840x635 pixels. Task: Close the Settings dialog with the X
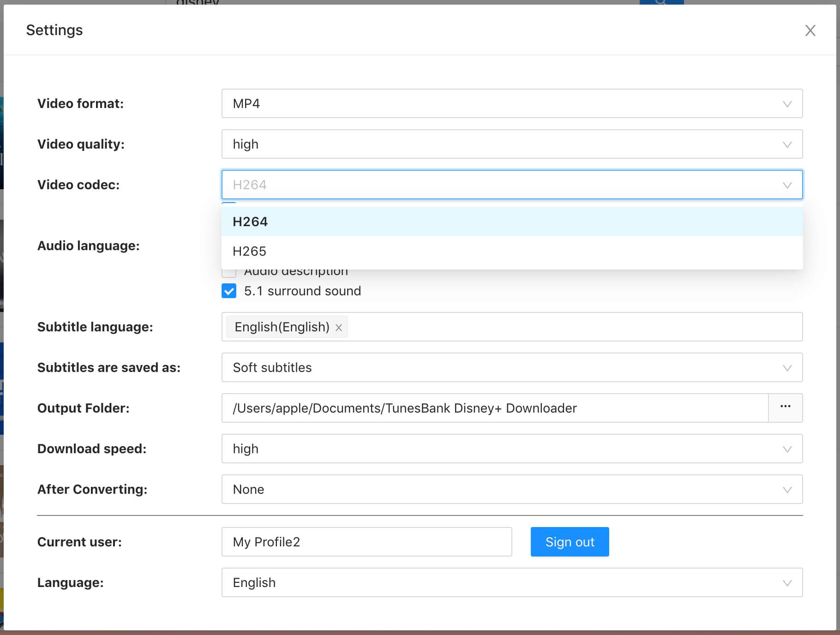(810, 30)
